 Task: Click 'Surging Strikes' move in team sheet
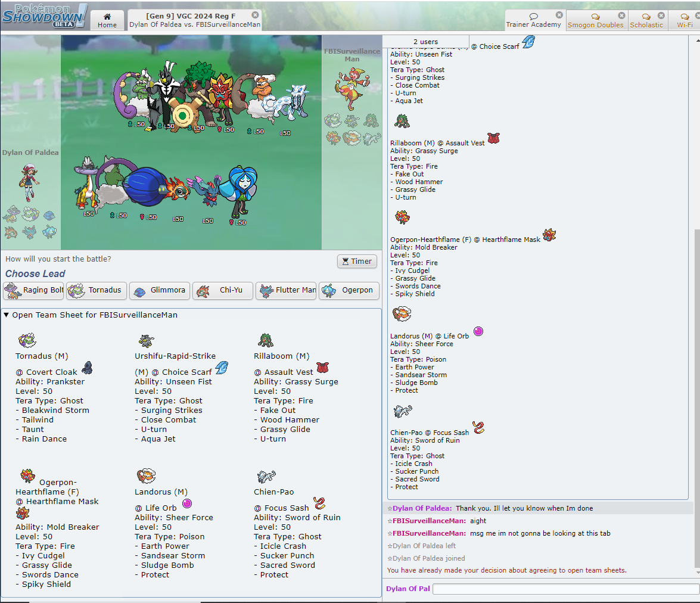coord(172,411)
